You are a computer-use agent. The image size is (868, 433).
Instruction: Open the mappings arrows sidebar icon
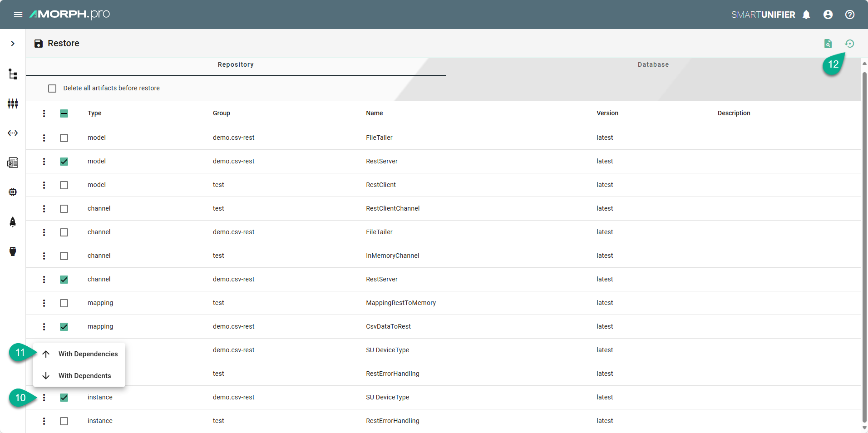coord(13,133)
